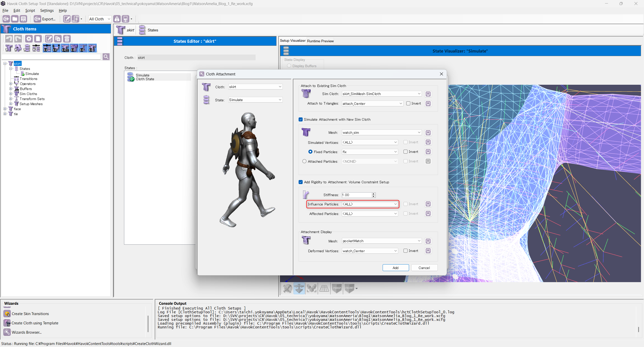The image size is (644, 347).
Task: Click the frame objects cubes icon
Action: pyautogui.click(x=311, y=288)
